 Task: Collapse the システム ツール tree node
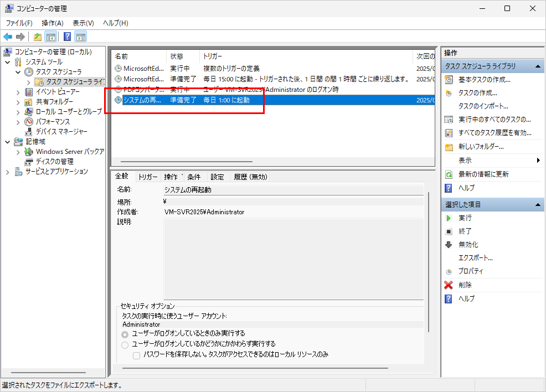click(x=8, y=62)
